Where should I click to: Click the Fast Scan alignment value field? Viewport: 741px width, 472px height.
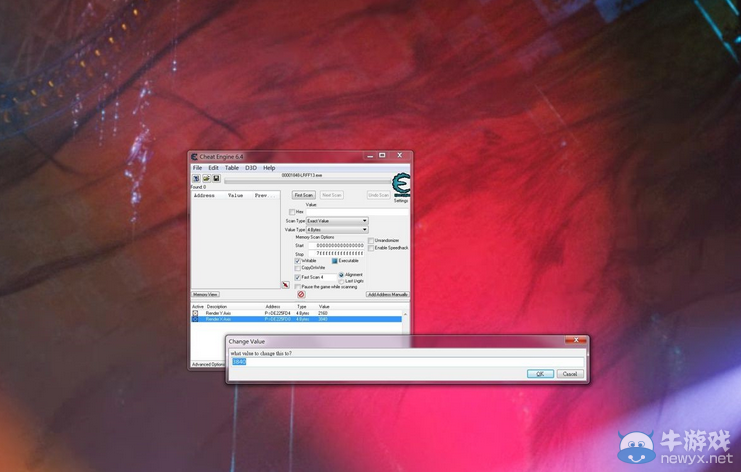click(328, 277)
